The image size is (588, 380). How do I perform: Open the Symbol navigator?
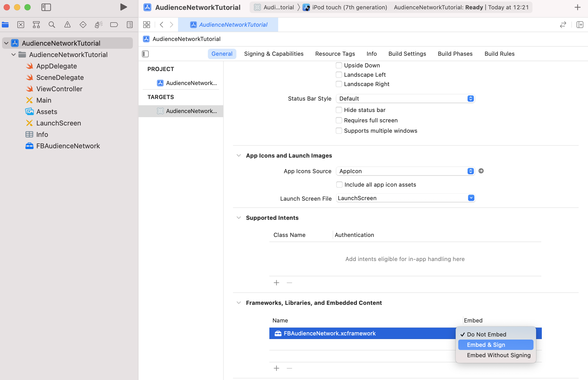(36, 25)
